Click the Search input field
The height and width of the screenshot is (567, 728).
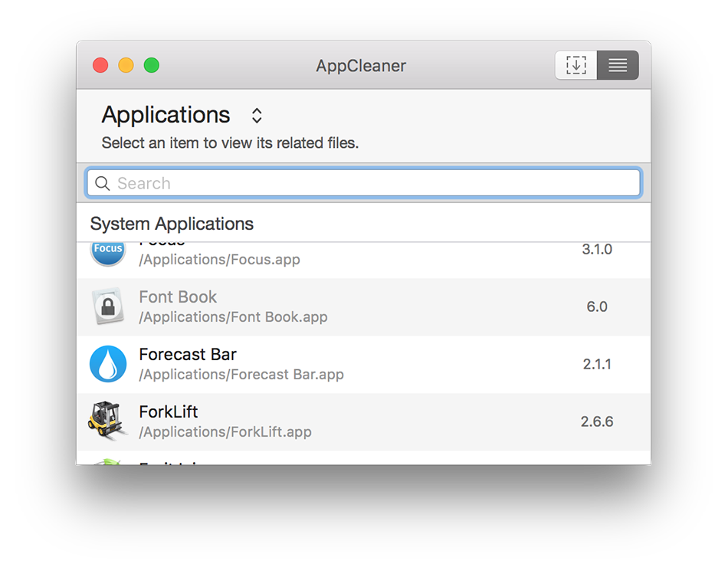point(363,183)
